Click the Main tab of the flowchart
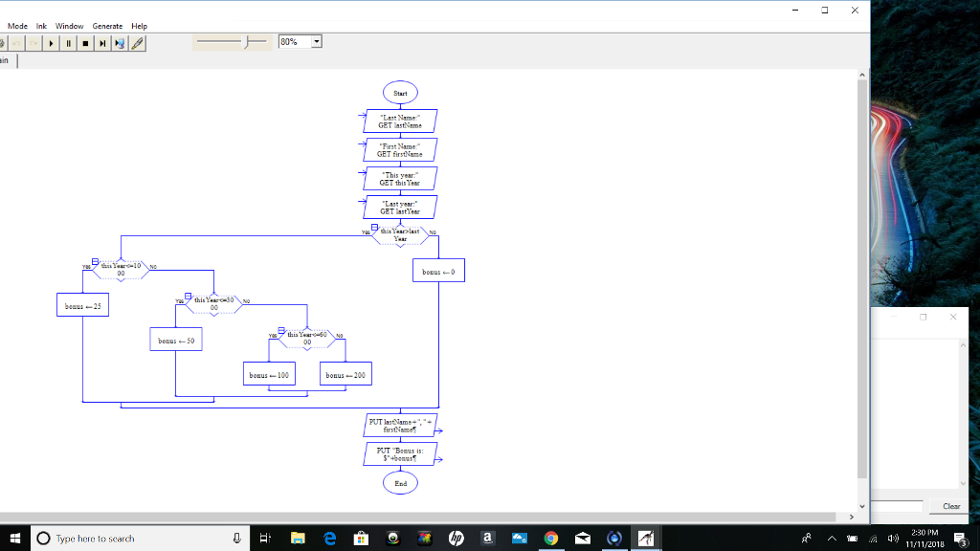This screenshot has height=551, width=980. point(6,59)
